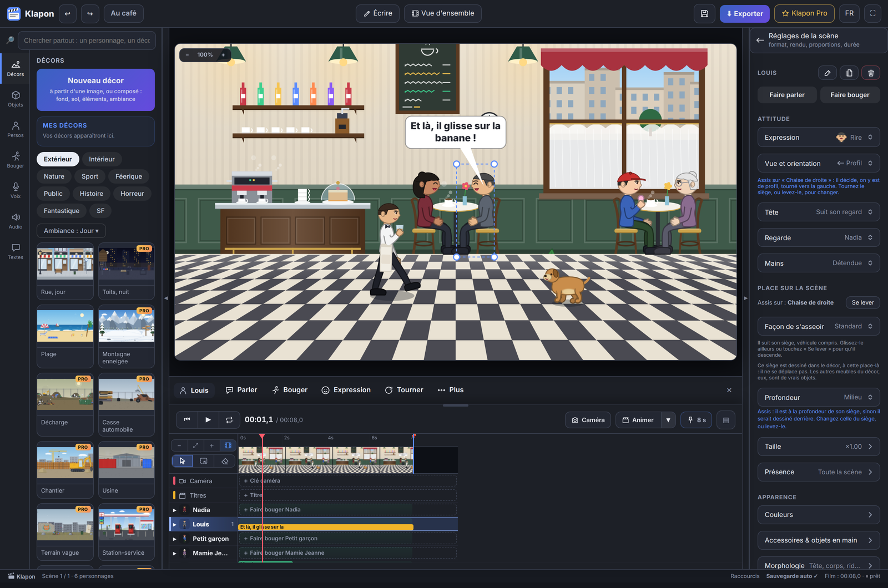Click the Faire parler button

click(x=787, y=95)
